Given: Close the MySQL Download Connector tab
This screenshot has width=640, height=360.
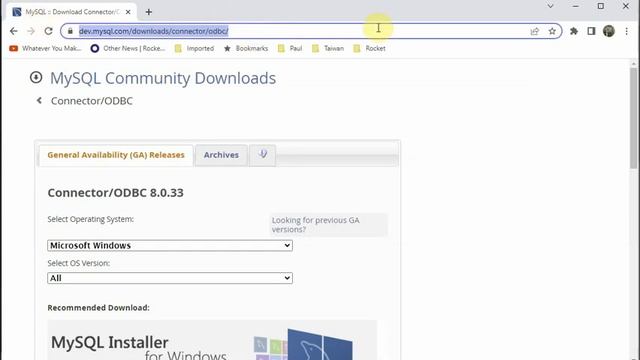Looking at the screenshot, I should point(128,12).
